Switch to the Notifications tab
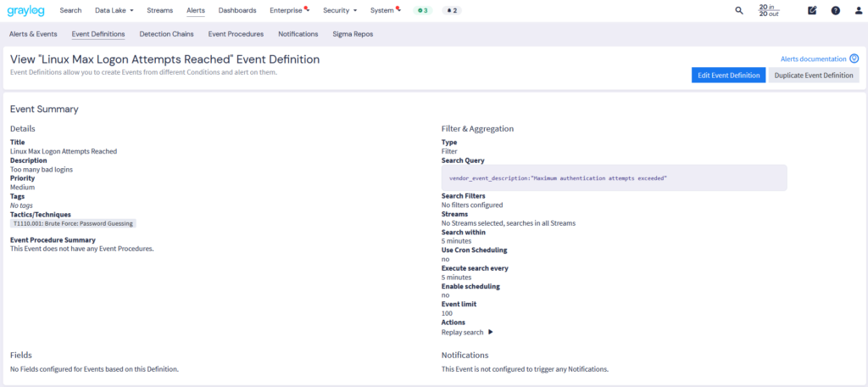868x387 pixels. pos(298,34)
